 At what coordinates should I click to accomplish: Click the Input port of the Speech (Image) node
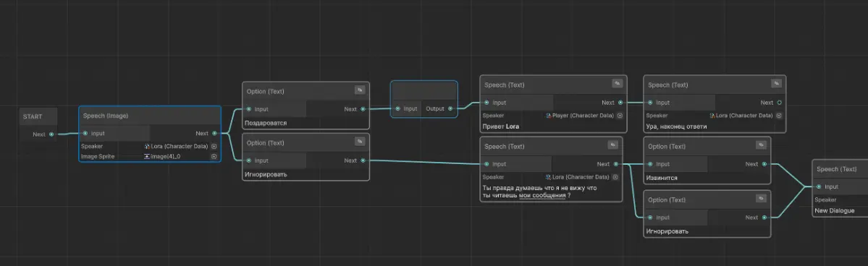click(85, 133)
